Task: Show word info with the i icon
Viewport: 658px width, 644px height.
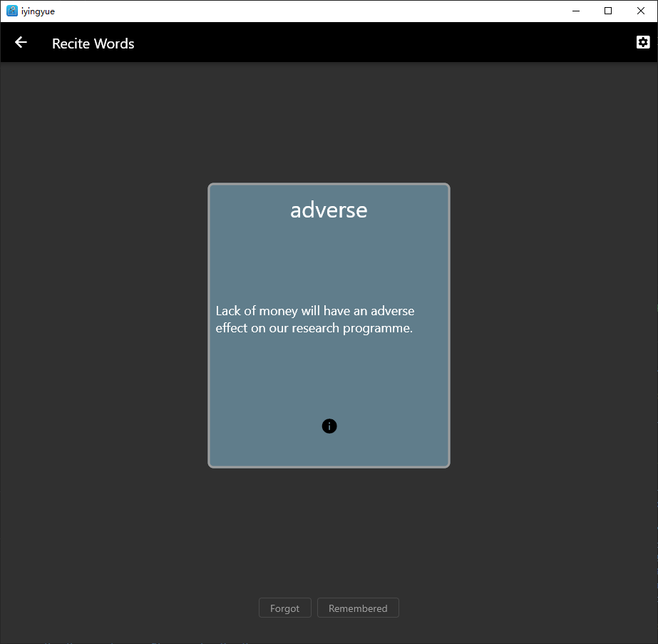Action: (329, 426)
